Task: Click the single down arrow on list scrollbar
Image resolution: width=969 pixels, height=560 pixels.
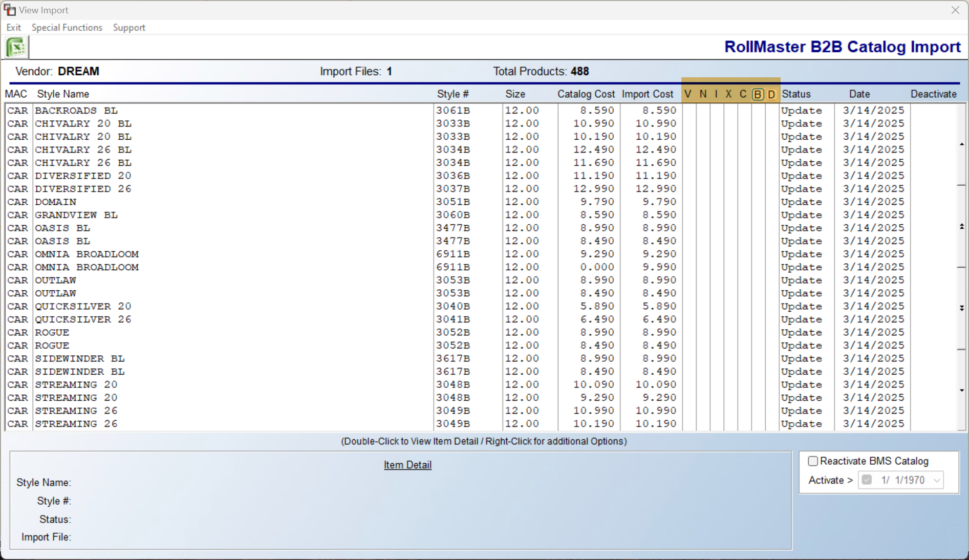Action: 962,391
